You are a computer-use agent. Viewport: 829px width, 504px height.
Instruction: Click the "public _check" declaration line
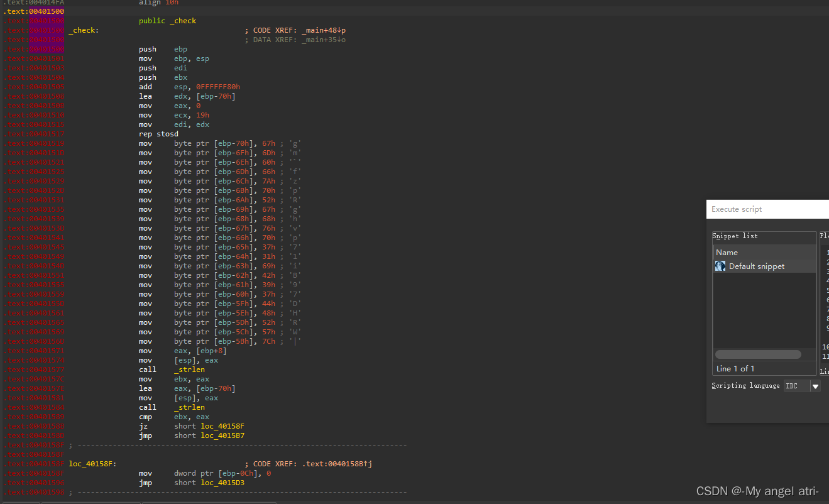click(x=168, y=21)
